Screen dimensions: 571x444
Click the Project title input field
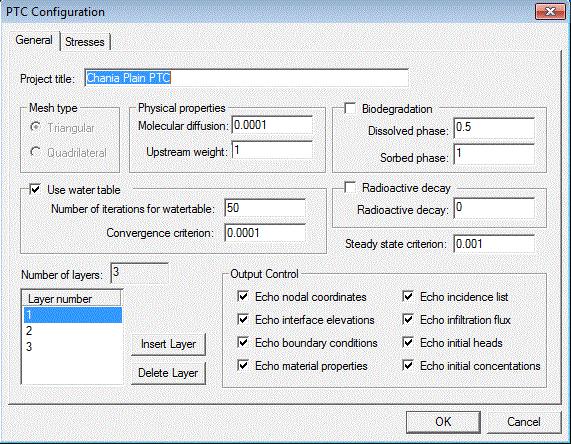(x=247, y=78)
